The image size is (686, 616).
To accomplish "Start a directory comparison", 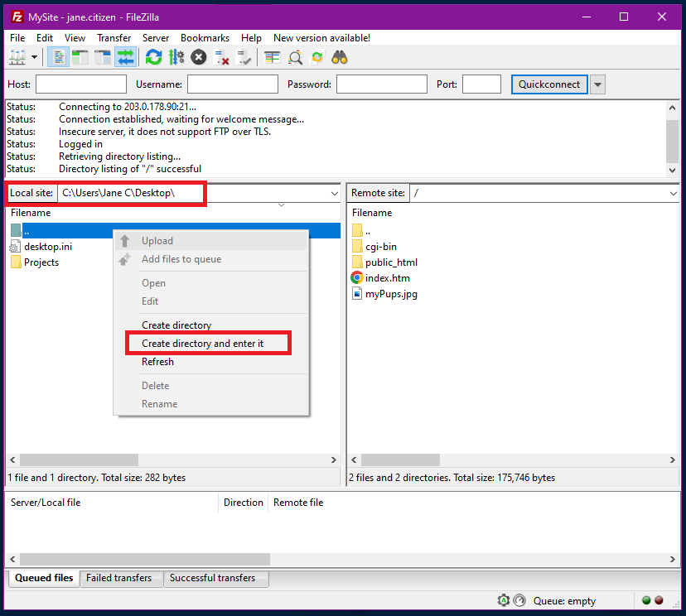I will point(292,56).
